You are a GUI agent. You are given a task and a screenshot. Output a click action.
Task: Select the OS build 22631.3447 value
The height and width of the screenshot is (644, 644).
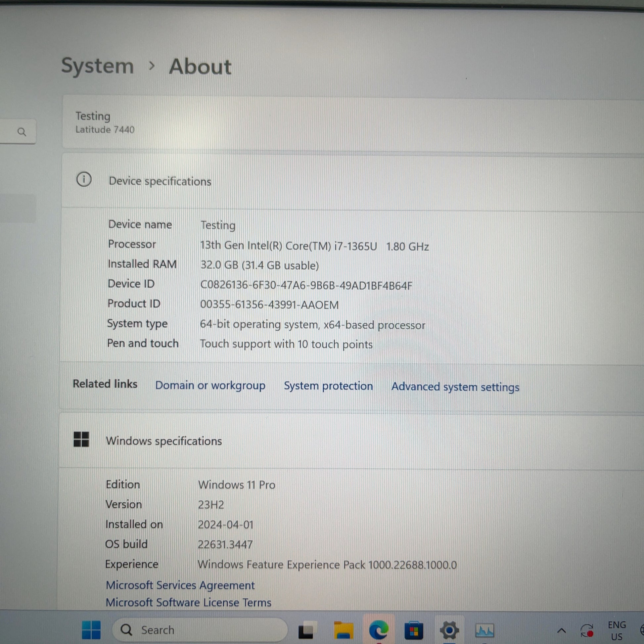[225, 545]
